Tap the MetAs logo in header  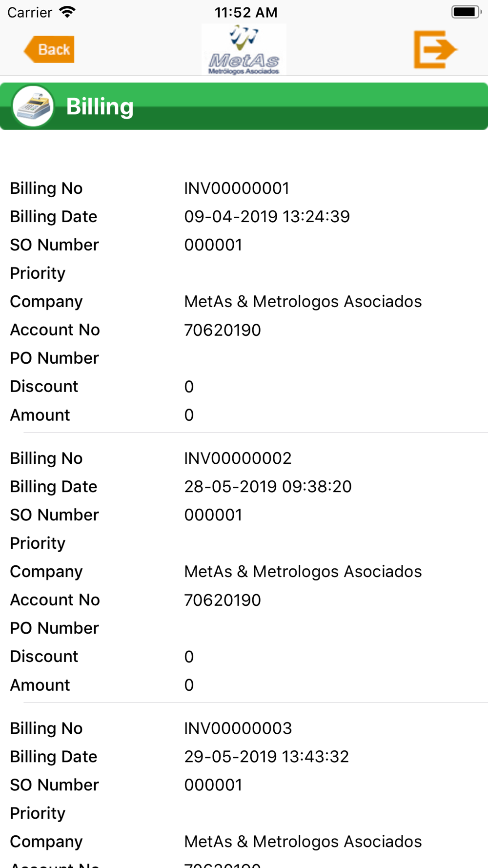(244, 49)
